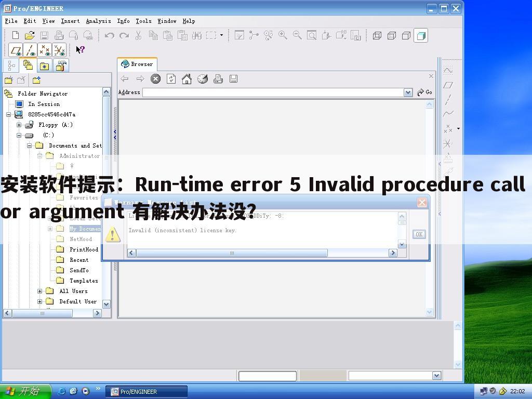Switch to the Folder Browser navigator tab

(28, 65)
